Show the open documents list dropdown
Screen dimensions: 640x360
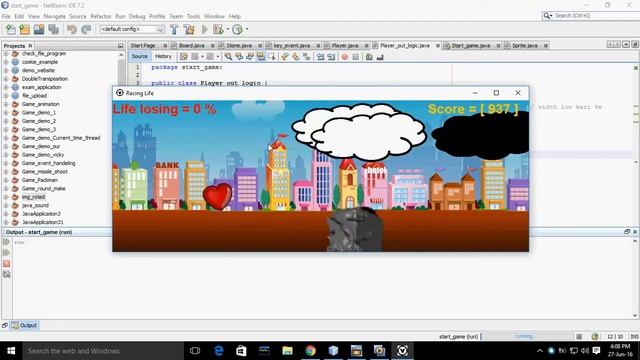pos(626,44)
